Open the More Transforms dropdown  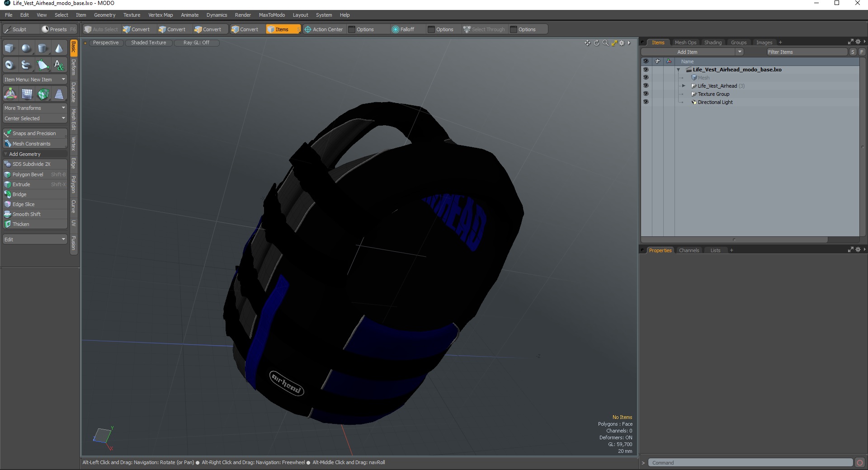tap(35, 108)
